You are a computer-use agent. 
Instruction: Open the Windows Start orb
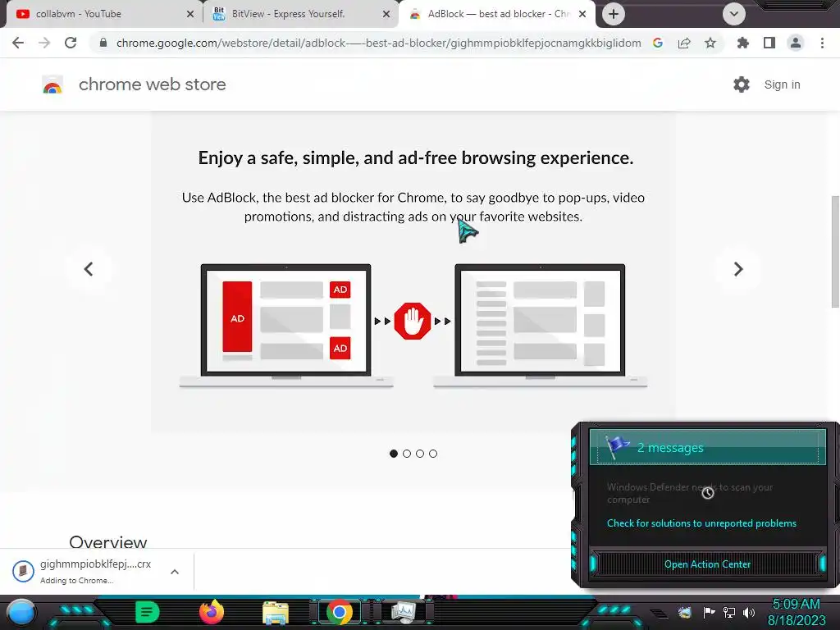coord(21,613)
